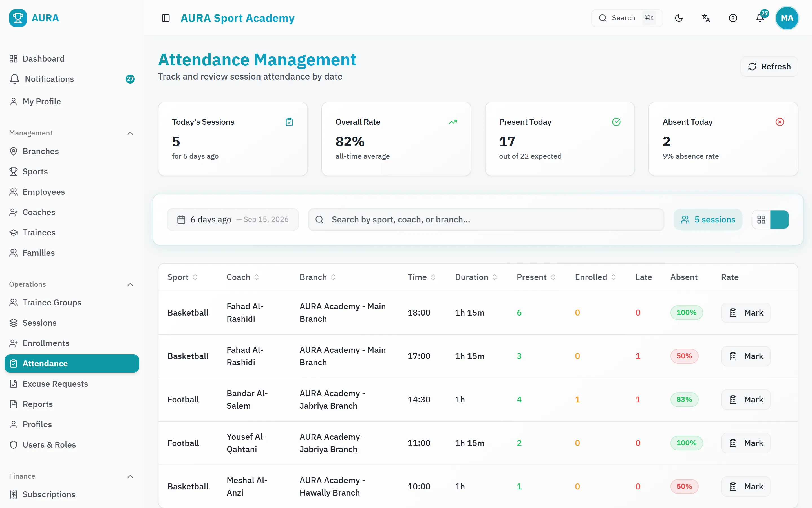Sort table by Time column

tap(422, 277)
